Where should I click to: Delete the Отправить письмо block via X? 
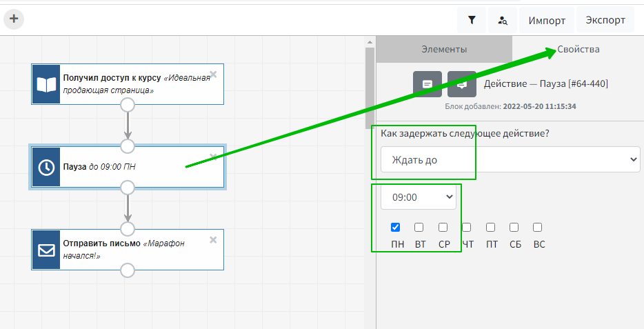point(213,239)
